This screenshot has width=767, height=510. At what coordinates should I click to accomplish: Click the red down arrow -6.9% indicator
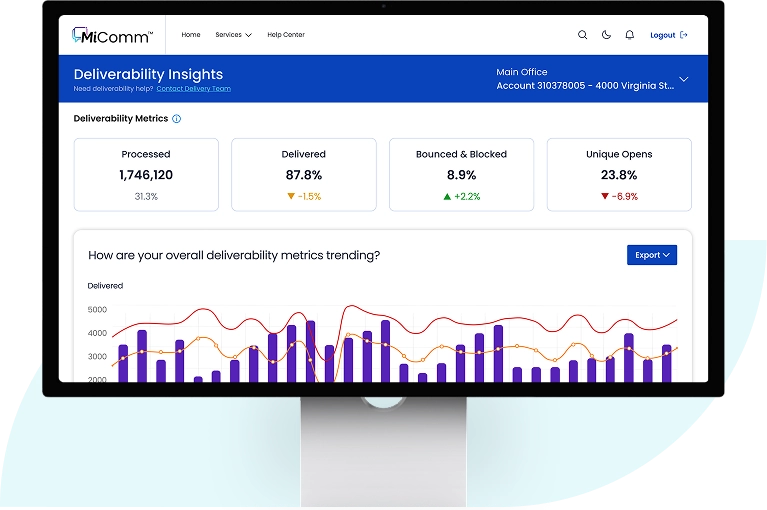tap(619, 197)
